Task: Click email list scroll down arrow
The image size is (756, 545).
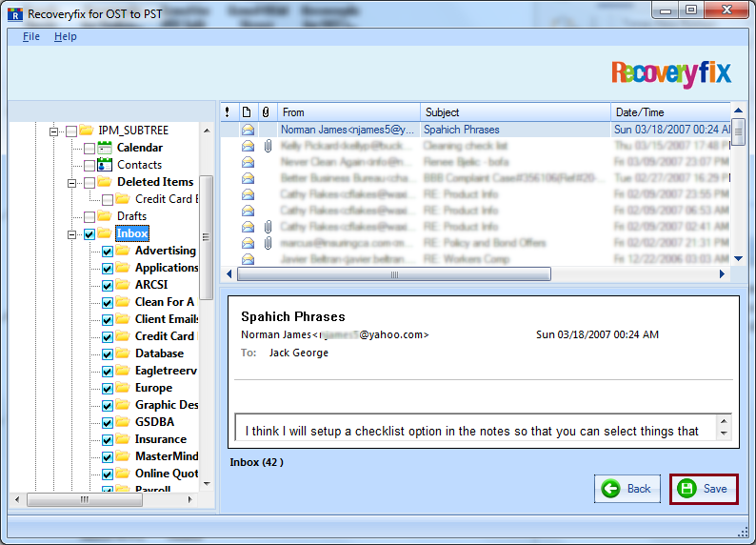Action: 738,258
